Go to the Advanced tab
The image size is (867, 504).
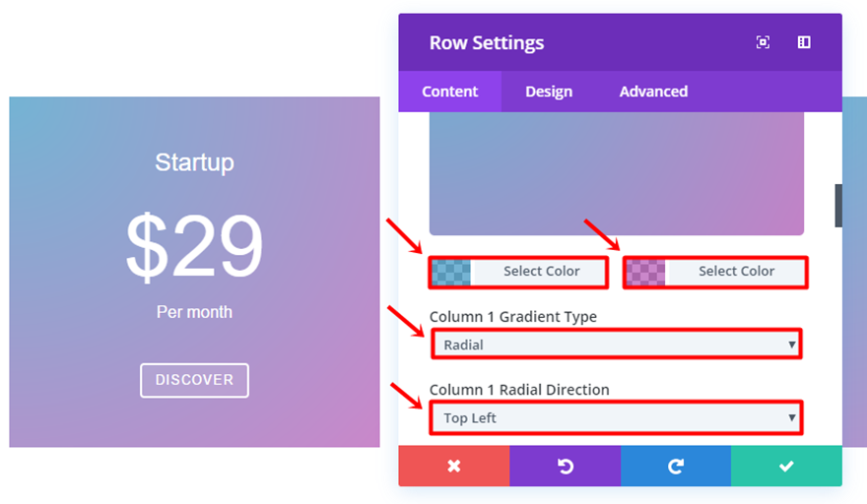click(x=653, y=92)
